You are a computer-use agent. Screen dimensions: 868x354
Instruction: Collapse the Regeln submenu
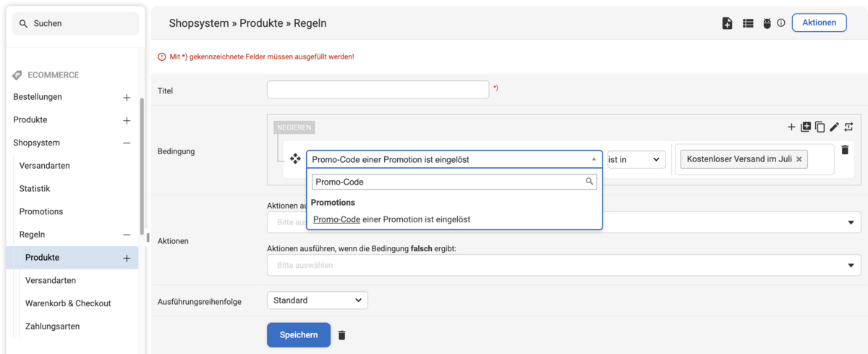[127, 235]
